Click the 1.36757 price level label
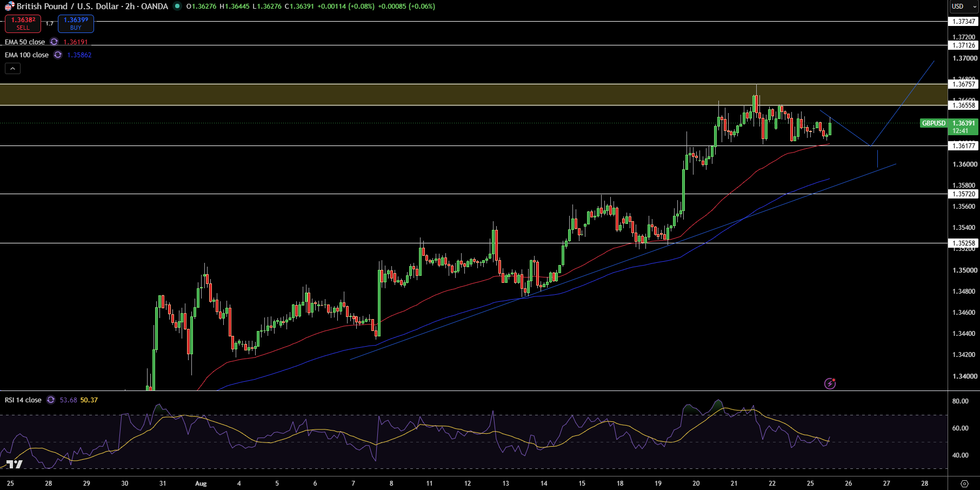Viewport: 980px width, 490px height. coord(964,84)
